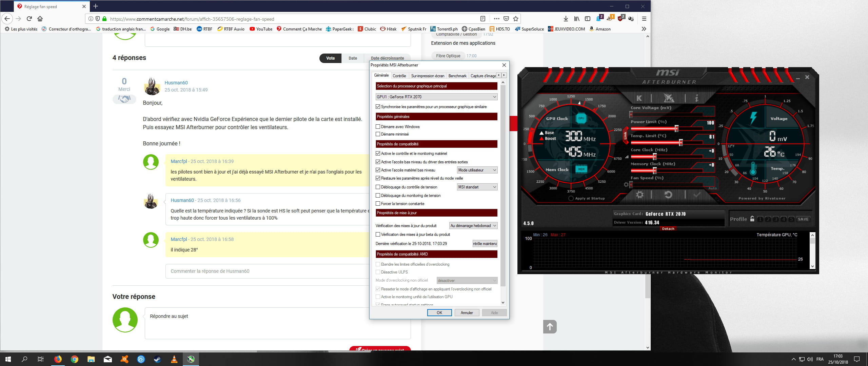Click the Link icon beside Power Limit

tap(625, 136)
